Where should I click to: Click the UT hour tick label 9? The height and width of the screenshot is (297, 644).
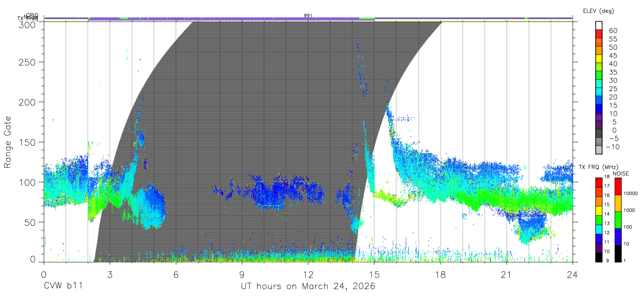242,274
